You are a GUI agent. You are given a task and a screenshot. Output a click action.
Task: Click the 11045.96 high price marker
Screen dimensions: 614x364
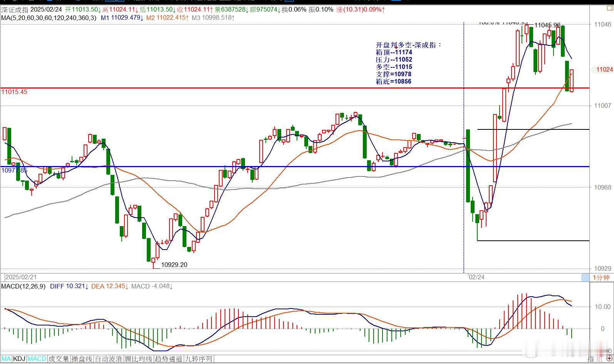click(x=547, y=25)
